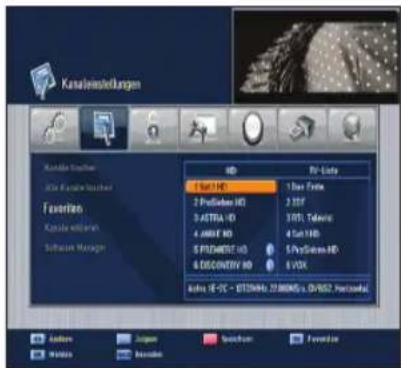401x368 pixels.
Task: Open the round clock timer tab icon
Action: click(x=253, y=128)
